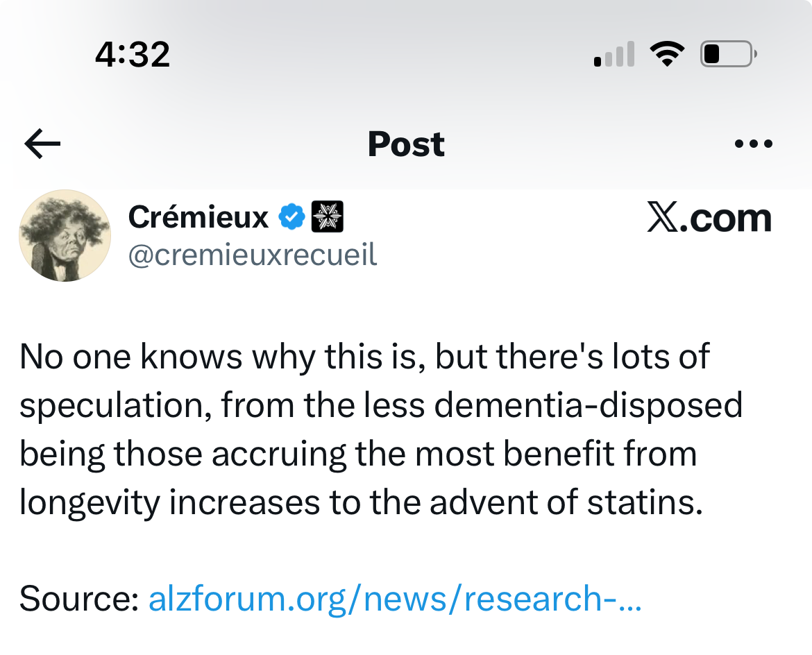812x655 pixels.
Task: Tap the black square affiliate badge
Action: click(328, 218)
